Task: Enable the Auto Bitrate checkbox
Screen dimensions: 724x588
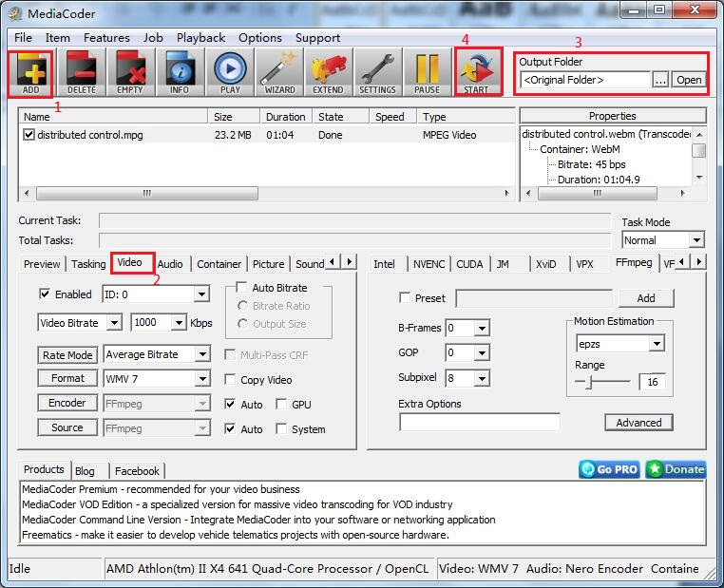Action: coord(241,288)
